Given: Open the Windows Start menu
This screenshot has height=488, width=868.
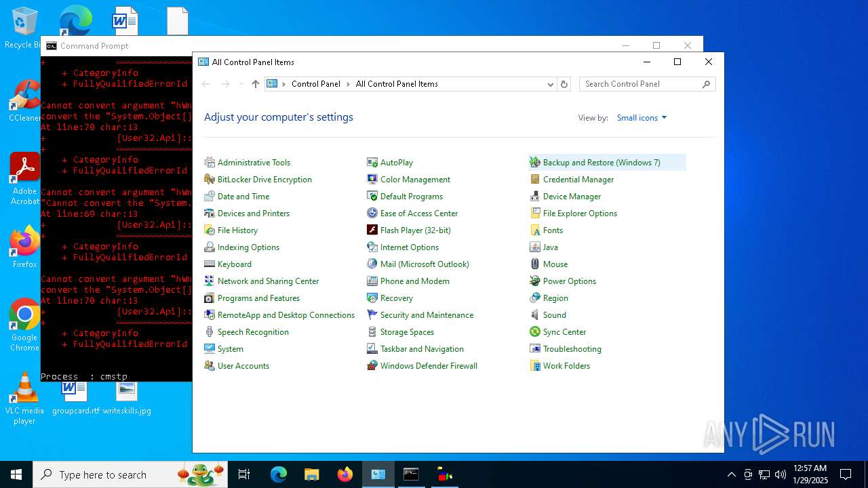Looking at the screenshot, I should (x=16, y=474).
